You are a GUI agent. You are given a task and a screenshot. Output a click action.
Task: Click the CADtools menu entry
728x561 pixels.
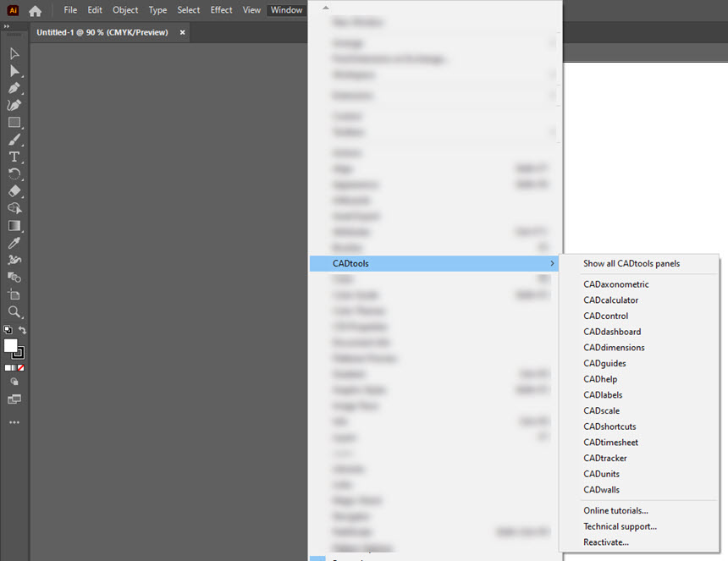point(434,263)
